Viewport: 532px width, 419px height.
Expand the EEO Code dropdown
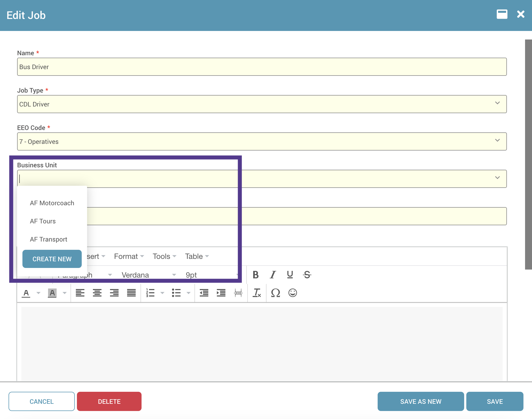pyautogui.click(x=497, y=141)
